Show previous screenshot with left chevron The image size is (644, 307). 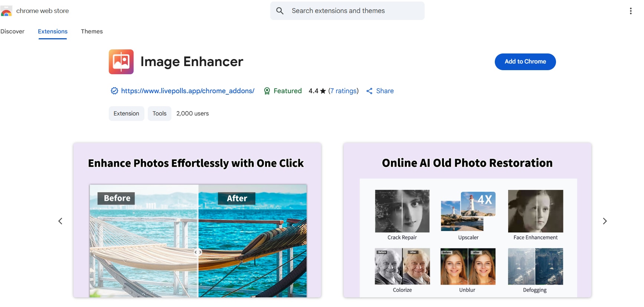tap(60, 221)
